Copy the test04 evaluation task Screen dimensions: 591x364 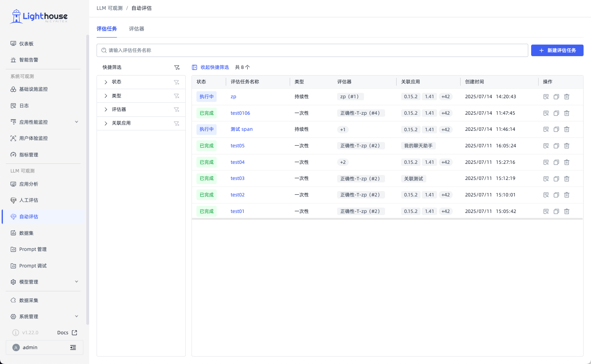[x=556, y=162]
